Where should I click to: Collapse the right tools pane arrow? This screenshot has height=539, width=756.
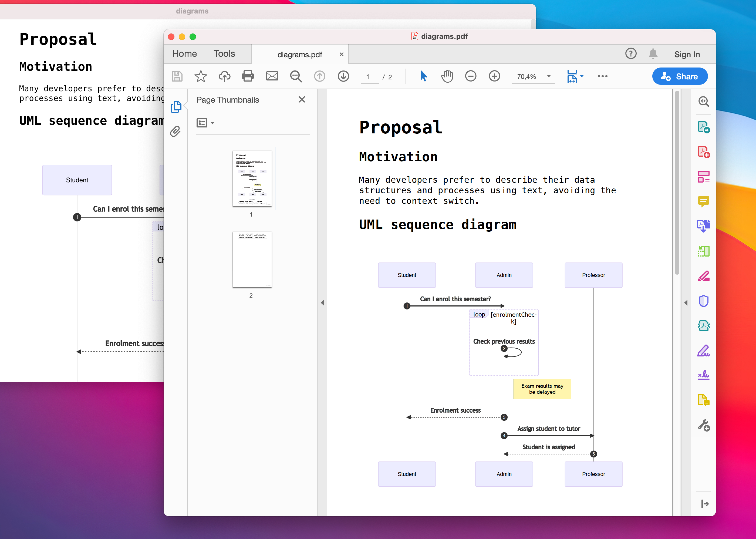point(686,303)
